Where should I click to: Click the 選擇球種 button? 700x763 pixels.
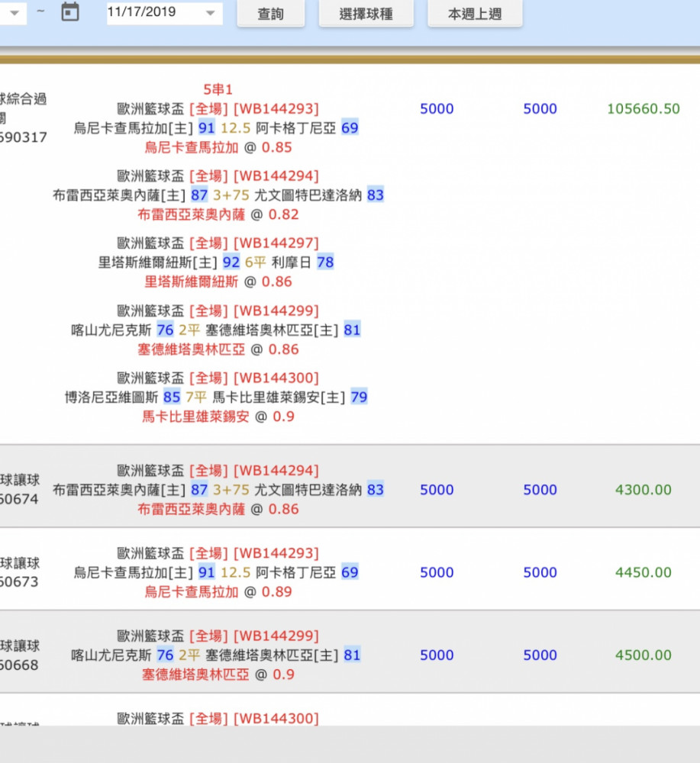(366, 14)
